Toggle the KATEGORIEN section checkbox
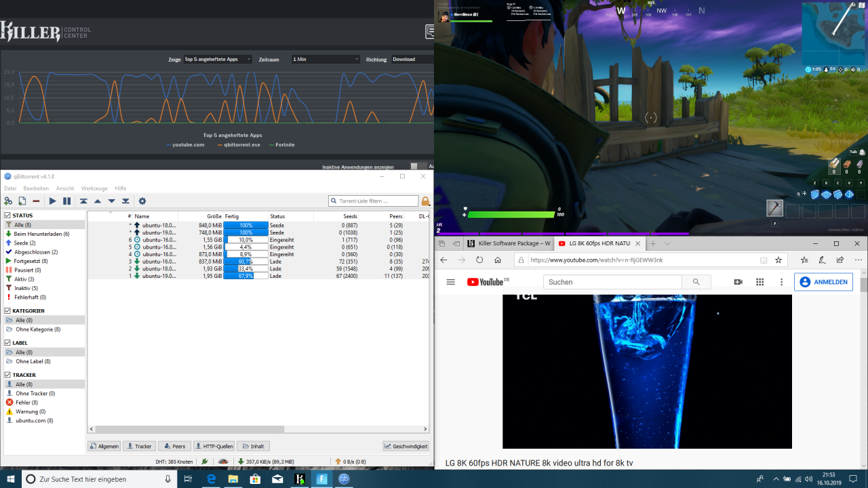 pos(7,311)
